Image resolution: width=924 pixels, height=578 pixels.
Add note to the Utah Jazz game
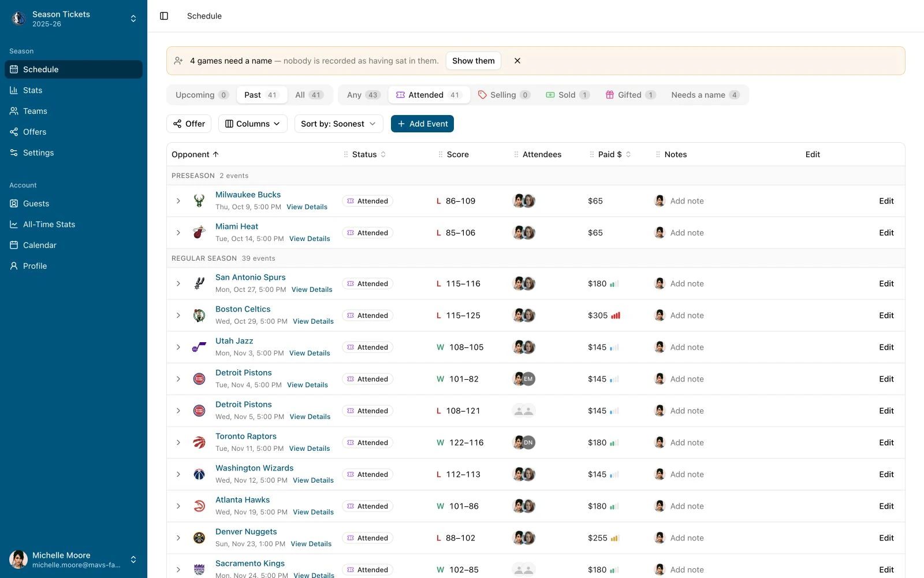687,347
